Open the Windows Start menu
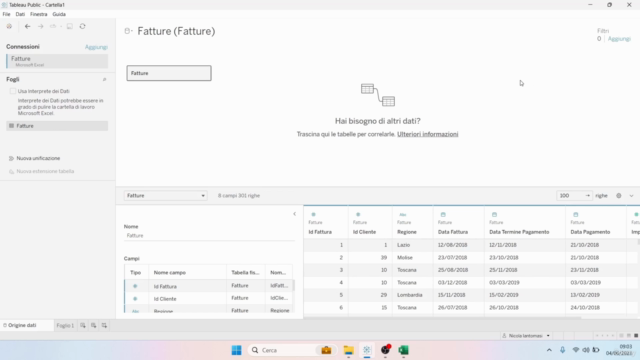The height and width of the screenshot is (360, 640). tap(236, 350)
